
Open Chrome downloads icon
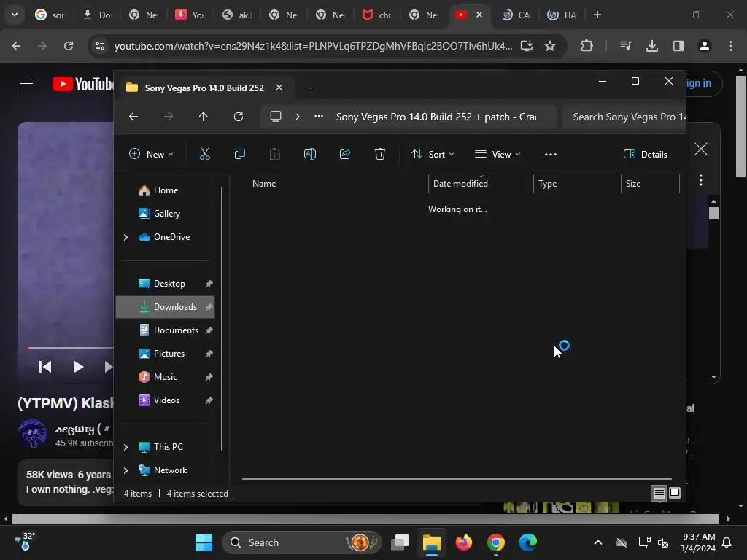pyautogui.click(x=651, y=46)
